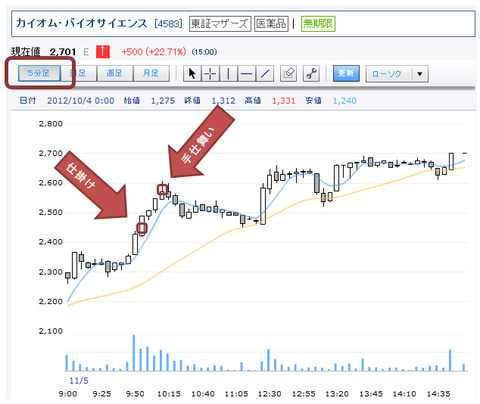Click the tall volume bar near 14:45
Screen dimensions: 480x404
coord(450,360)
